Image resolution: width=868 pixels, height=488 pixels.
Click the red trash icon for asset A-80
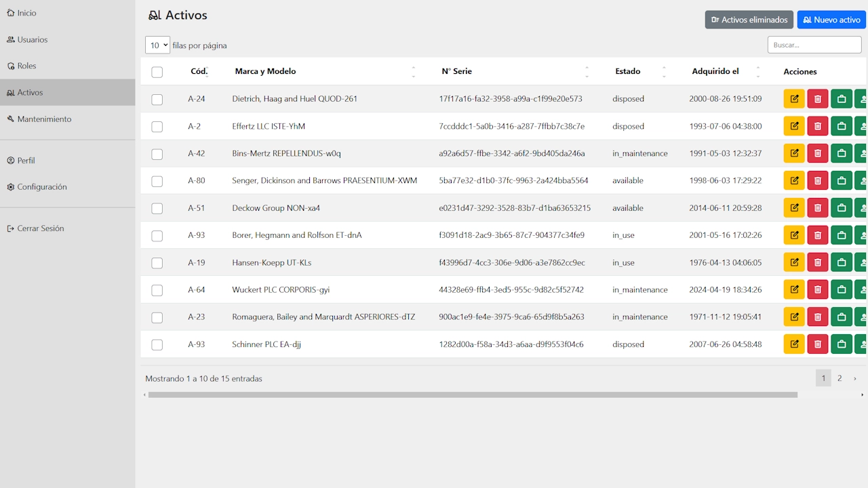[x=817, y=181]
